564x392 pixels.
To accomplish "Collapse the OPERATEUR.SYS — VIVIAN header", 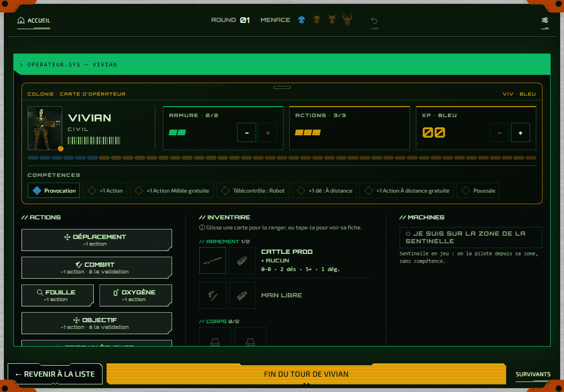I will tap(282, 65).
